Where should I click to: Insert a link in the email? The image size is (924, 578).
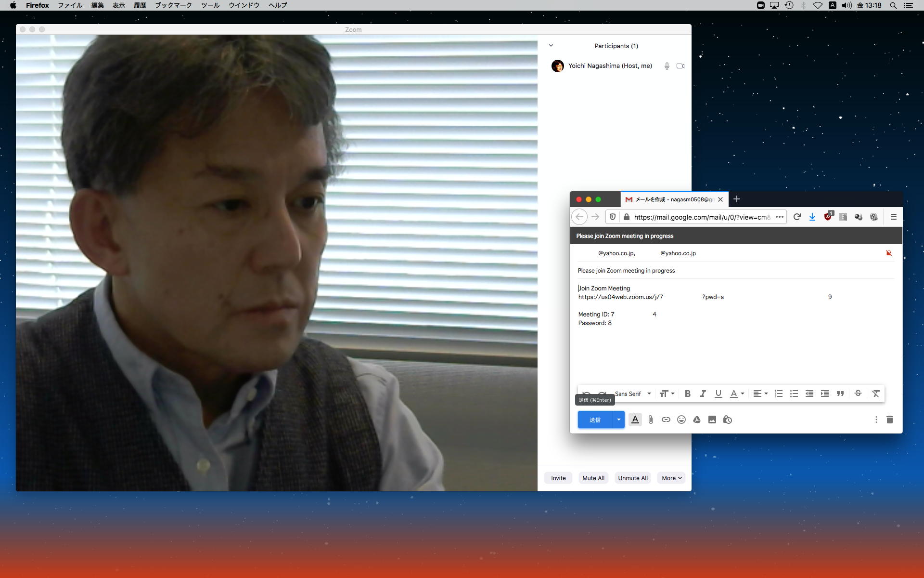666,420
